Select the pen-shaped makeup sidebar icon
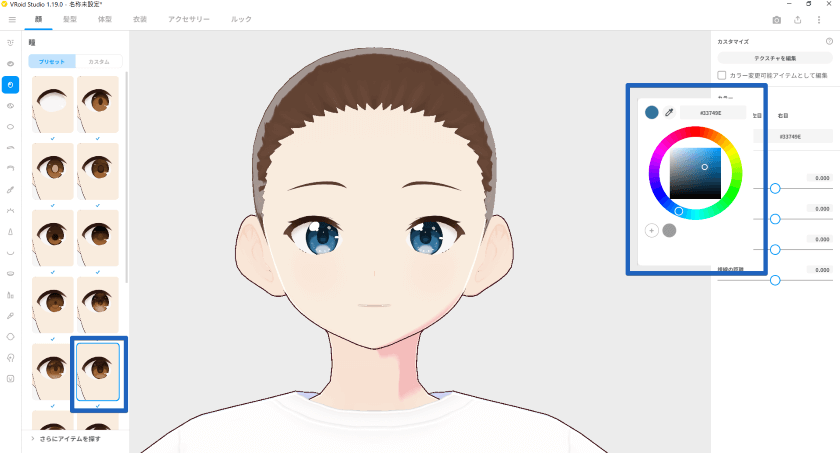This screenshot has width=840, height=453. pyautogui.click(x=10, y=316)
